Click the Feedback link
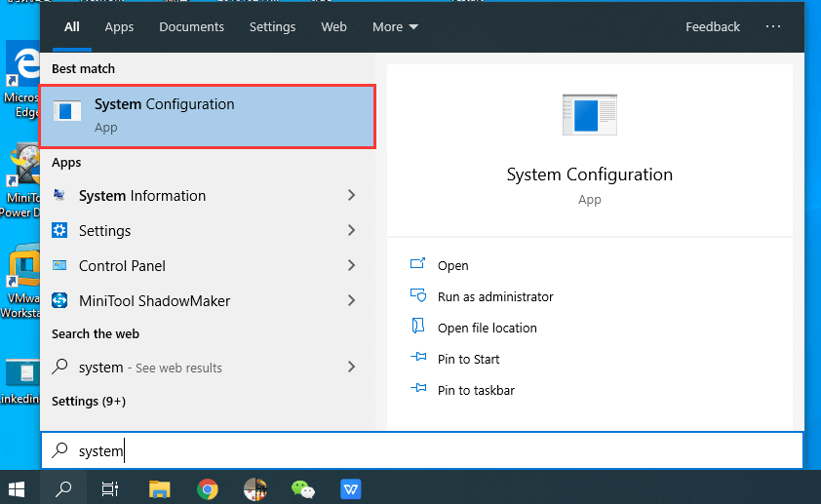This screenshot has width=821, height=504. [x=713, y=27]
